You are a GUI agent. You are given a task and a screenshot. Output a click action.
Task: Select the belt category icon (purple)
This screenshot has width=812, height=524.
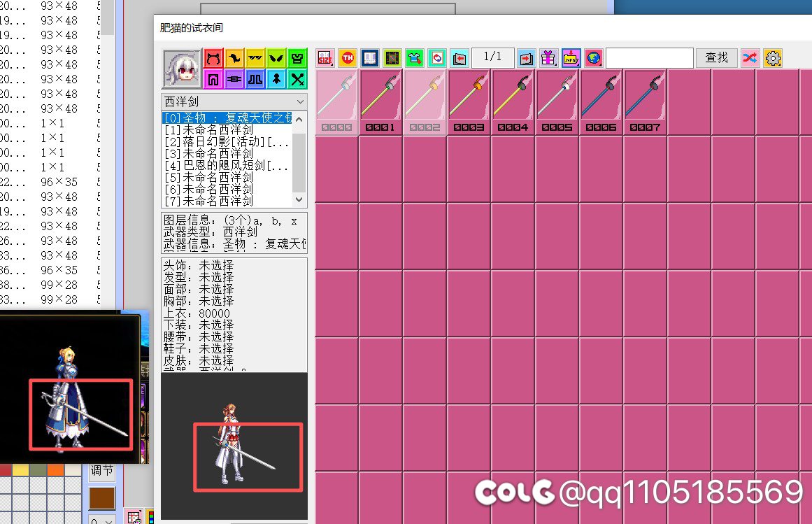pyautogui.click(x=234, y=79)
